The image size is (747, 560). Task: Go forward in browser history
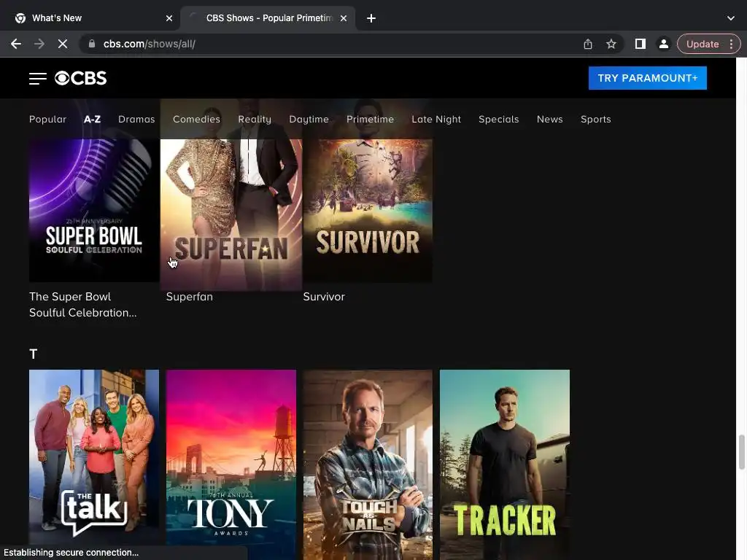point(39,44)
